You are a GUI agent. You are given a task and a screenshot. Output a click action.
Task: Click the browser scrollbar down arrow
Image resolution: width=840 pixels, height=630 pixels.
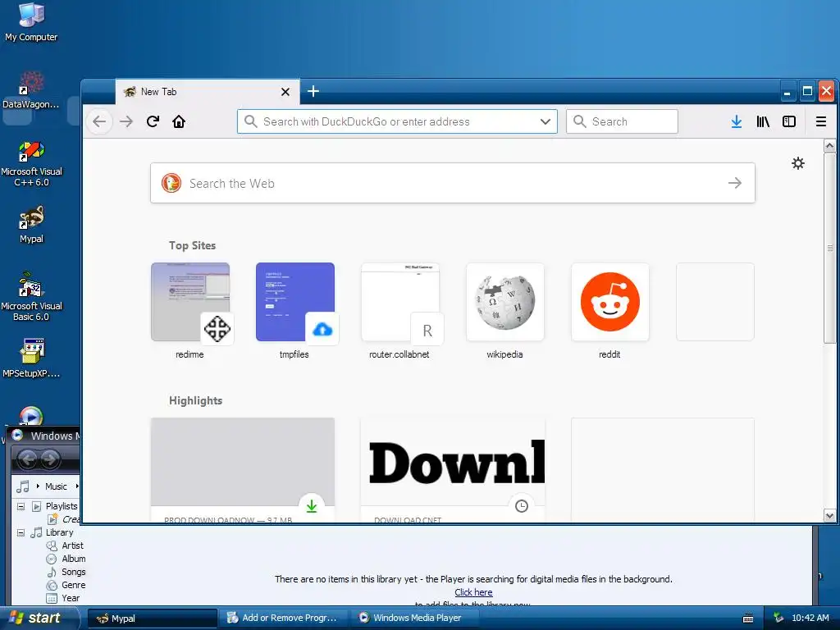tap(829, 516)
